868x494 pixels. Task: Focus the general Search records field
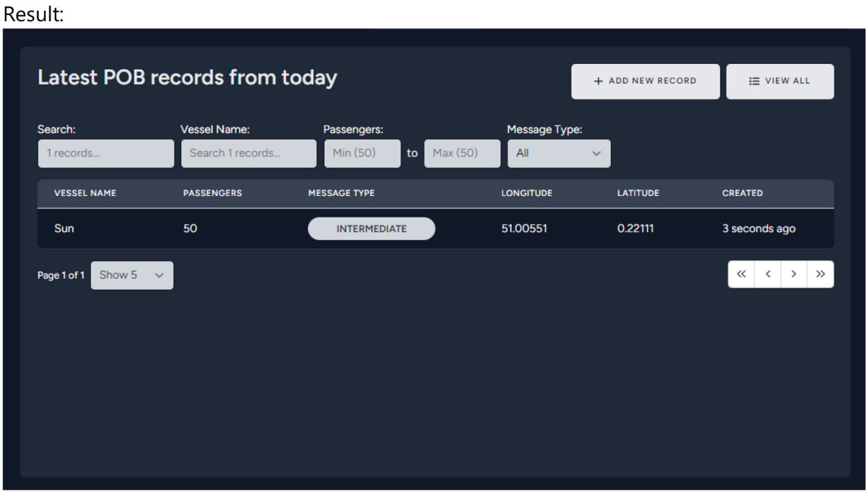[x=106, y=153]
